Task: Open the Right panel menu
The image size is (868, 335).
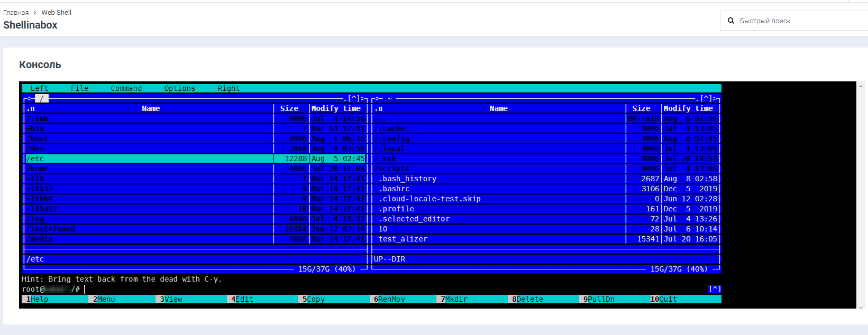Action: point(229,88)
